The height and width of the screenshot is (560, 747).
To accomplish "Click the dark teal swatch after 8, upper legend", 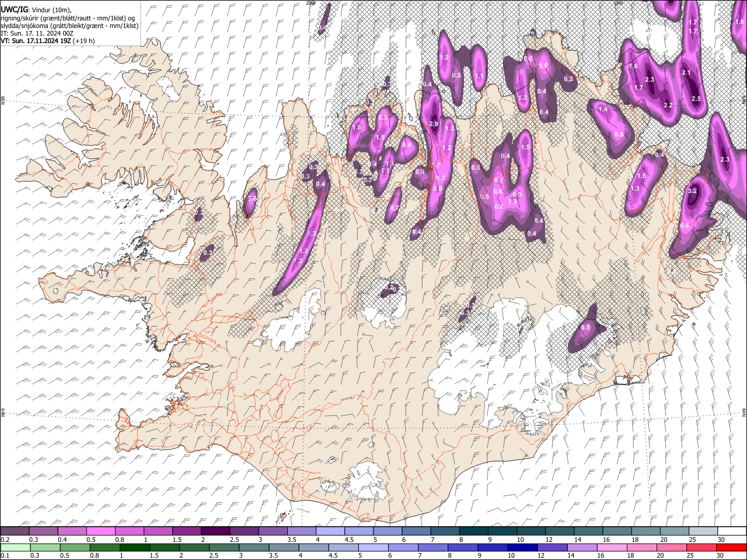I will click(474, 531).
